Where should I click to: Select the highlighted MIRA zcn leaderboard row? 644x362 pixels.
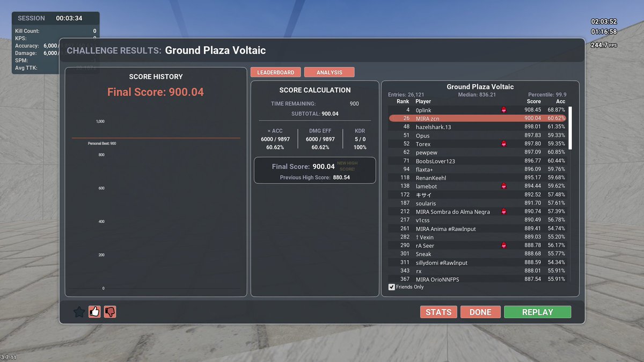tap(478, 119)
